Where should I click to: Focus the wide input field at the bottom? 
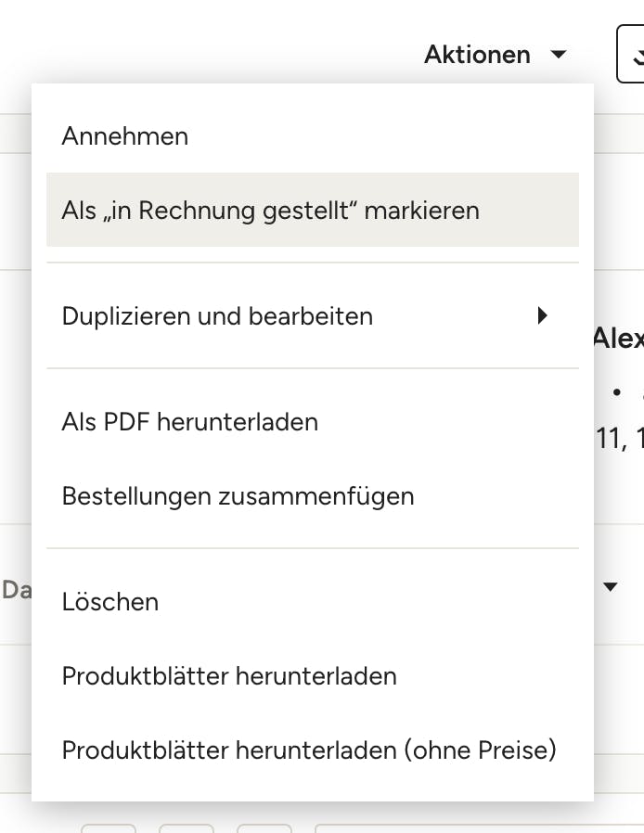(479, 828)
